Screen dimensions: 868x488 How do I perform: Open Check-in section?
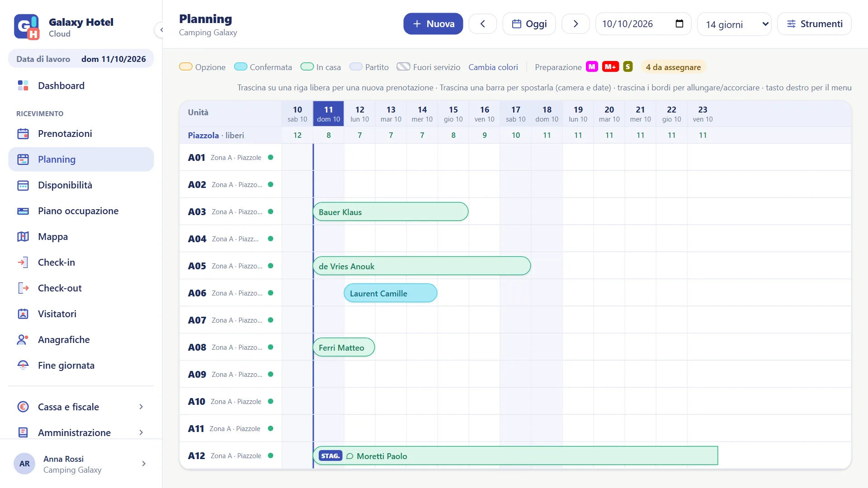[x=81, y=262]
